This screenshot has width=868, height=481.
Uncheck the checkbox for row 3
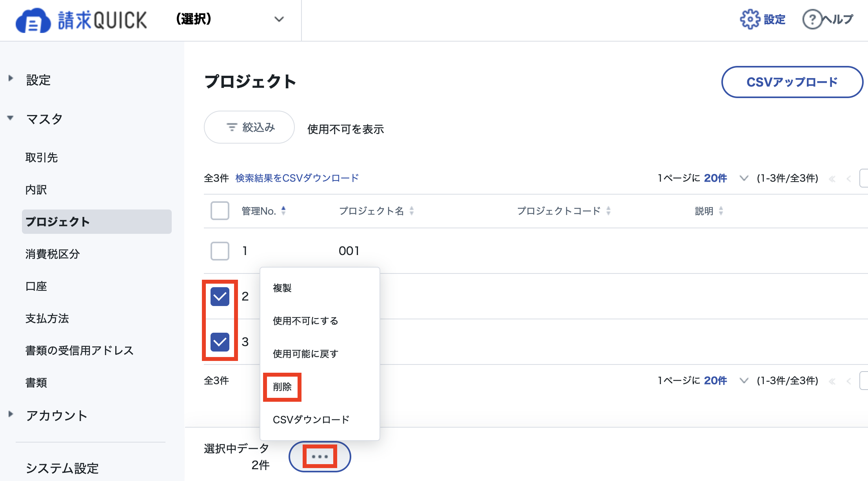[x=220, y=342]
